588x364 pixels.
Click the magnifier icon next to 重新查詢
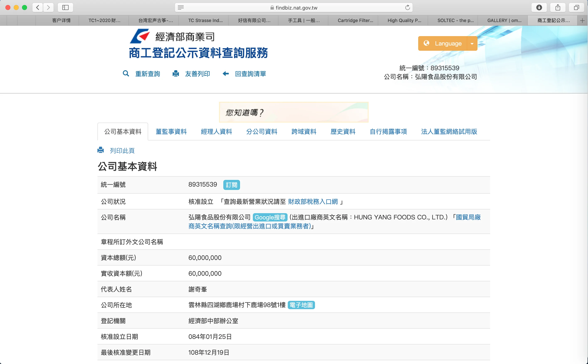pyautogui.click(x=126, y=73)
